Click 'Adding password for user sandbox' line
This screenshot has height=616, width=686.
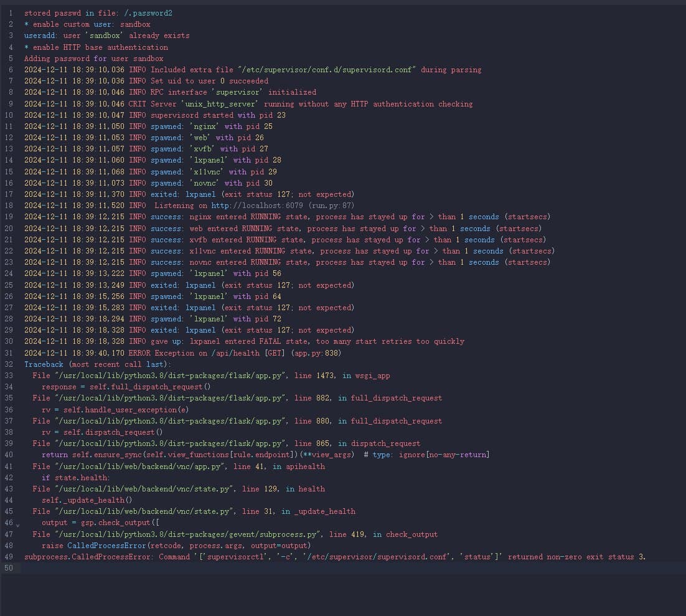[93, 59]
